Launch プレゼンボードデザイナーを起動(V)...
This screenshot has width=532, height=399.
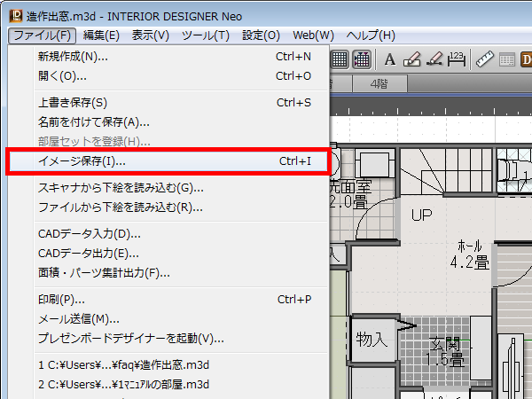click(130, 338)
